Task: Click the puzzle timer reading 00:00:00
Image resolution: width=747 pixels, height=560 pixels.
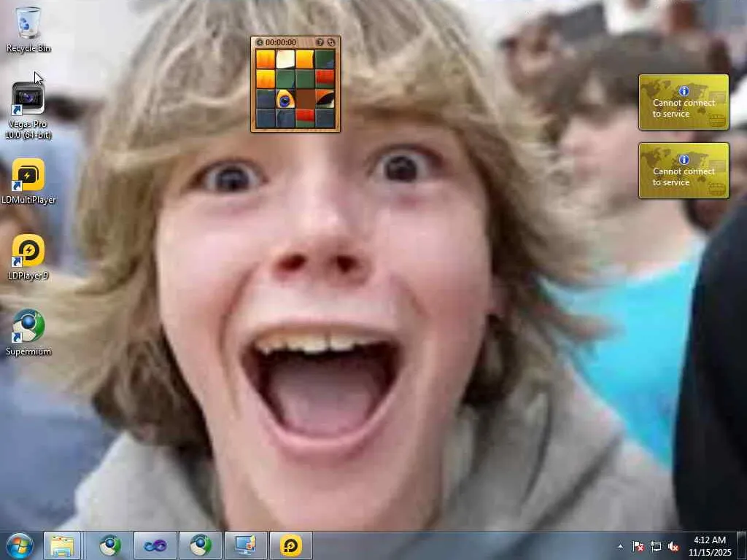Action: [x=281, y=42]
